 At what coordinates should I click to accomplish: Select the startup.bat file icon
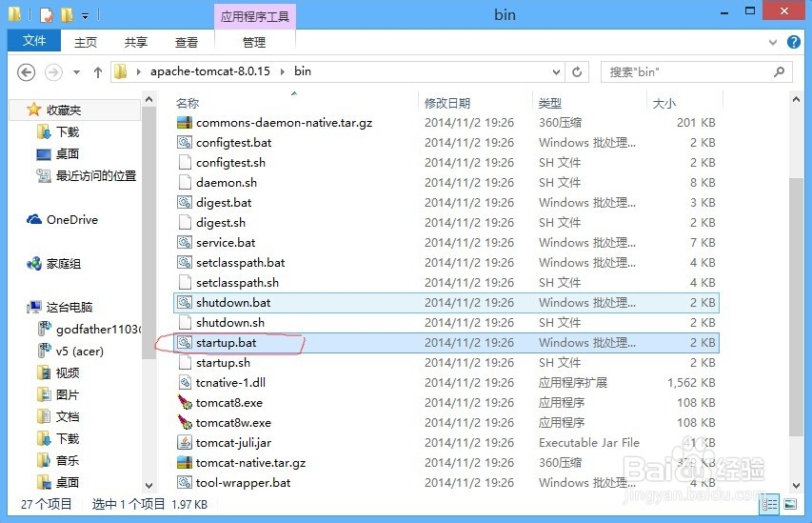coord(185,343)
